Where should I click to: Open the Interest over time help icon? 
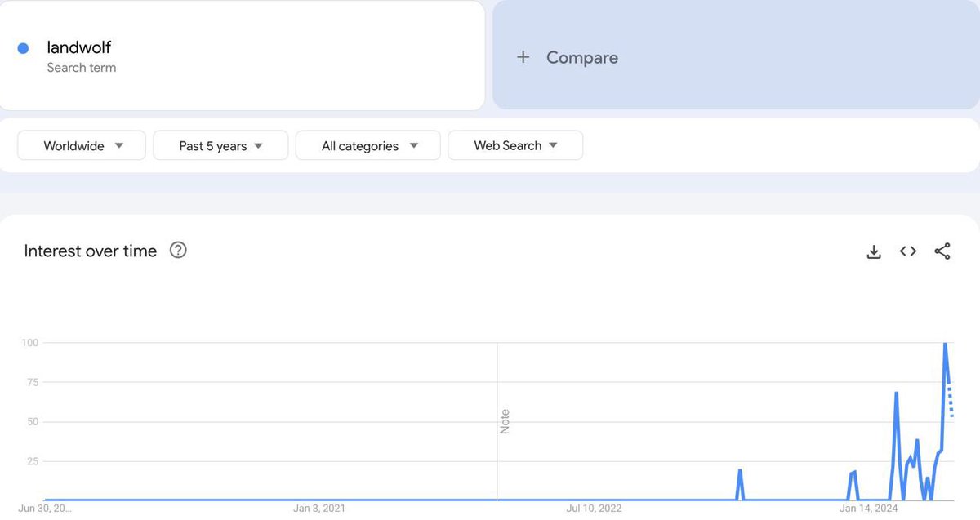178,251
